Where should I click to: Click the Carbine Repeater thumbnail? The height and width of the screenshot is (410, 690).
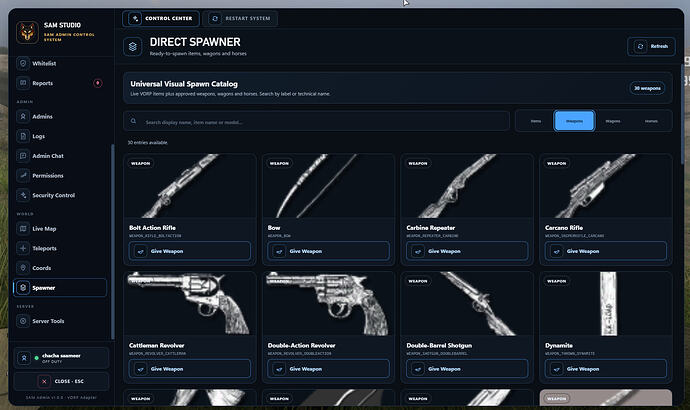pos(467,186)
